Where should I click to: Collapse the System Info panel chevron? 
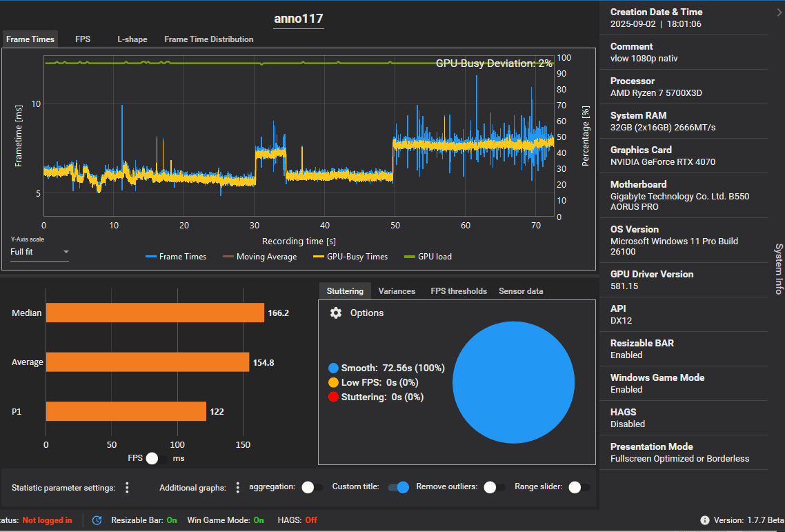(779, 12)
